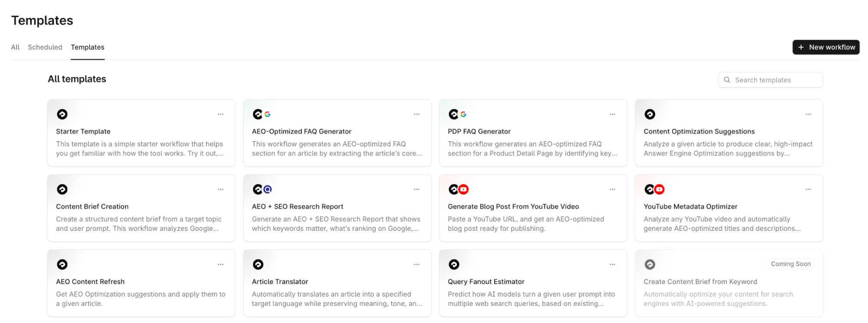Image resolution: width=868 pixels, height=323 pixels.
Task: Click the YouTube icon on Generate Blog Post card
Action: pos(463,189)
